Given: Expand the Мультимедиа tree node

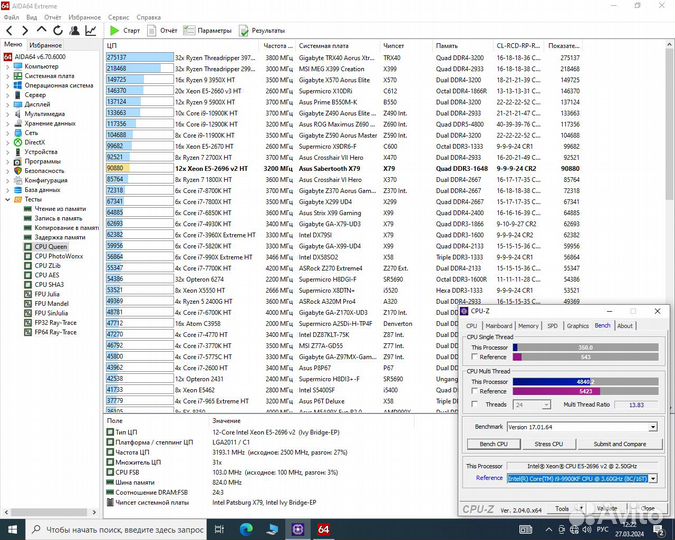Looking at the screenshot, I should [7, 114].
